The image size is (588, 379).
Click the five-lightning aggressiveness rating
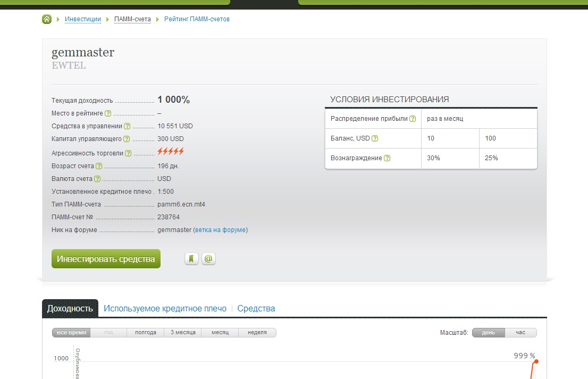coord(171,151)
